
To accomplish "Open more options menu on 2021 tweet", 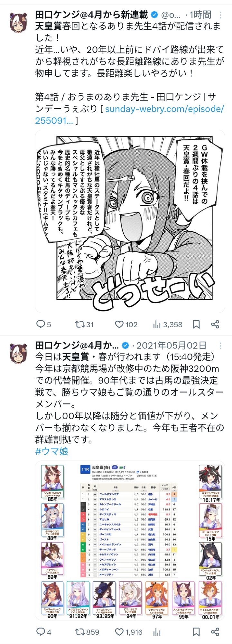I will pos(220,346).
